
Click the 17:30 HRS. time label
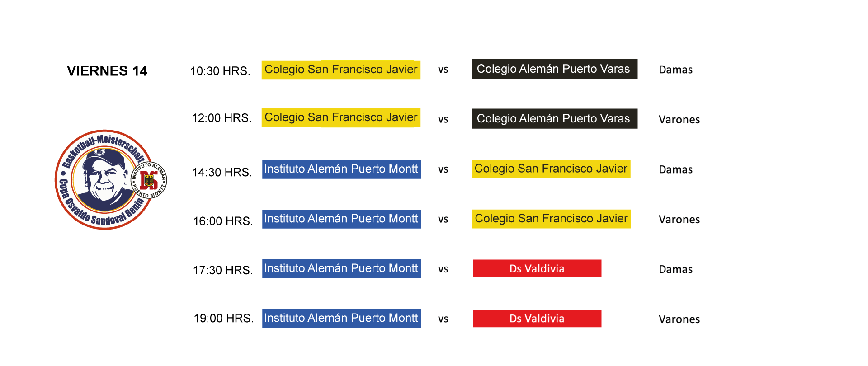pos(223,270)
